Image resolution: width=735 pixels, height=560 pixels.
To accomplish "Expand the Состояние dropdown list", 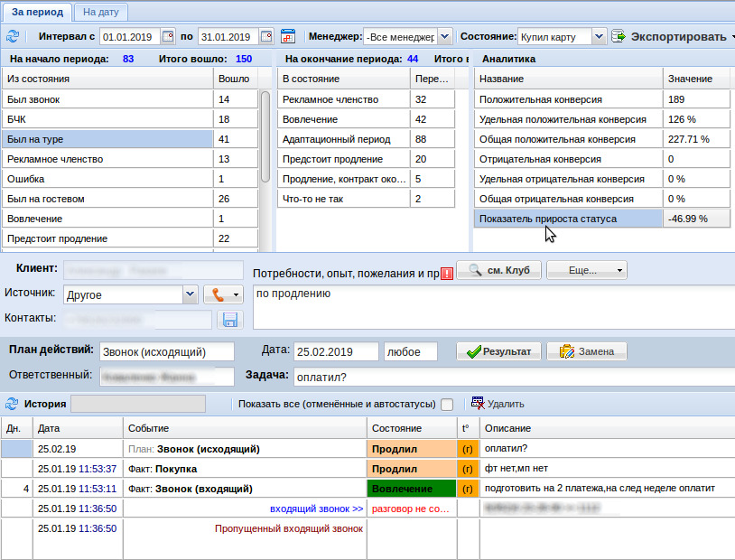I will 598,36.
